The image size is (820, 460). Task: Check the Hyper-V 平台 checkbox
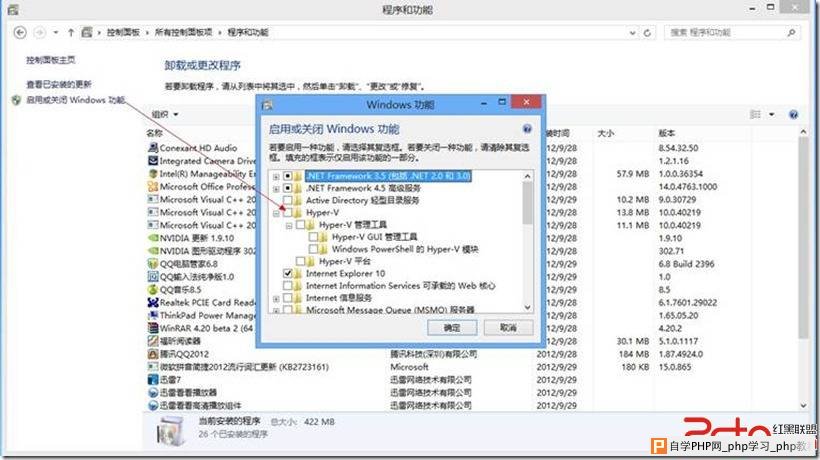pos(300,261)
